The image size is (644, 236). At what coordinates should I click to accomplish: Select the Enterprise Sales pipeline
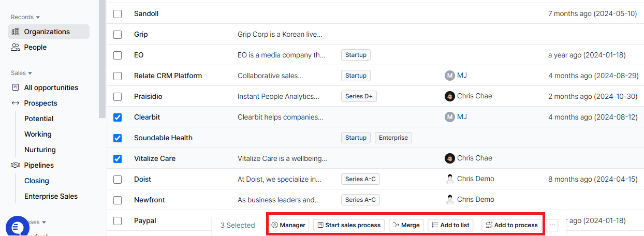51,196
